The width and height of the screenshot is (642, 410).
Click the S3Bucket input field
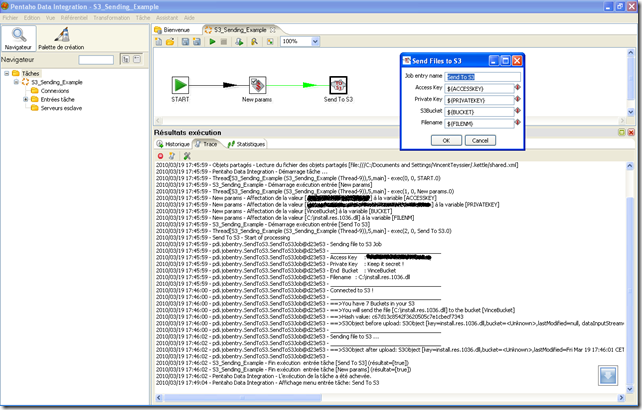tap(479, 112)
